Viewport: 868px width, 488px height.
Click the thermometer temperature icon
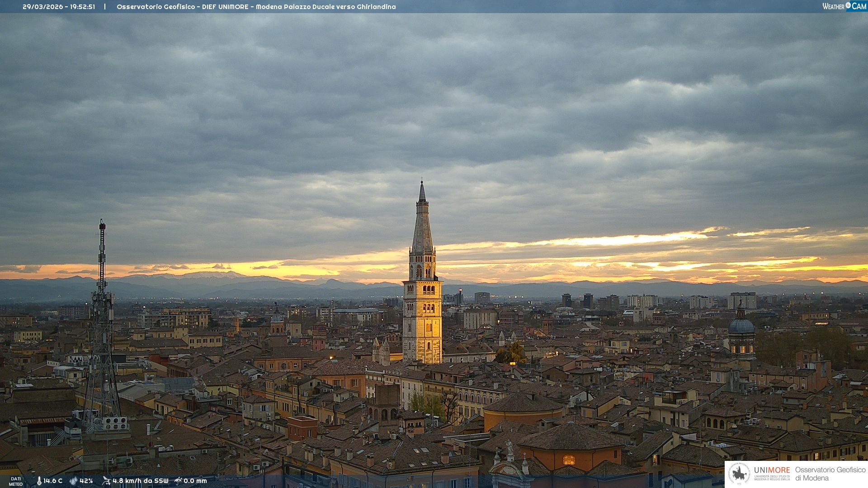(39, 481)
